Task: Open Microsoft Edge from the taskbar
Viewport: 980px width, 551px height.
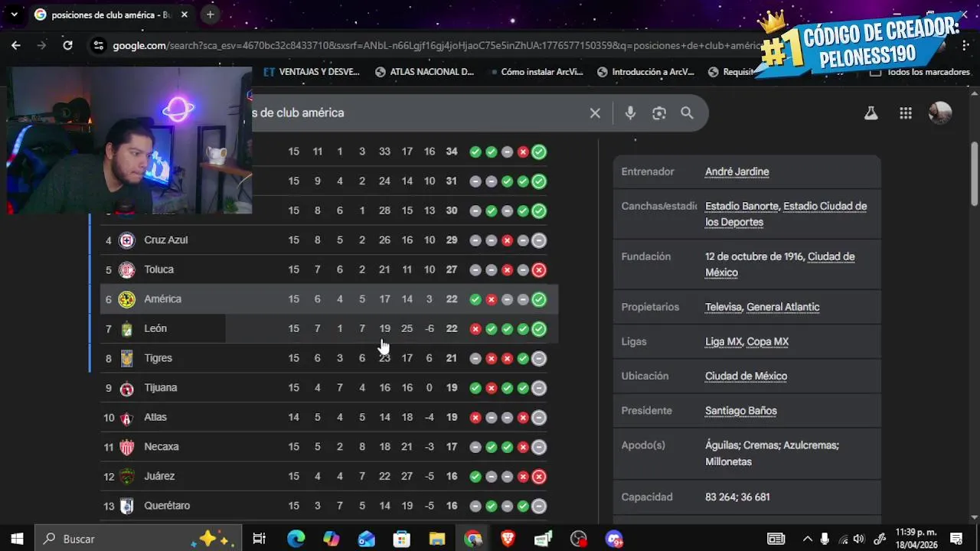Action: click(296, 539)
